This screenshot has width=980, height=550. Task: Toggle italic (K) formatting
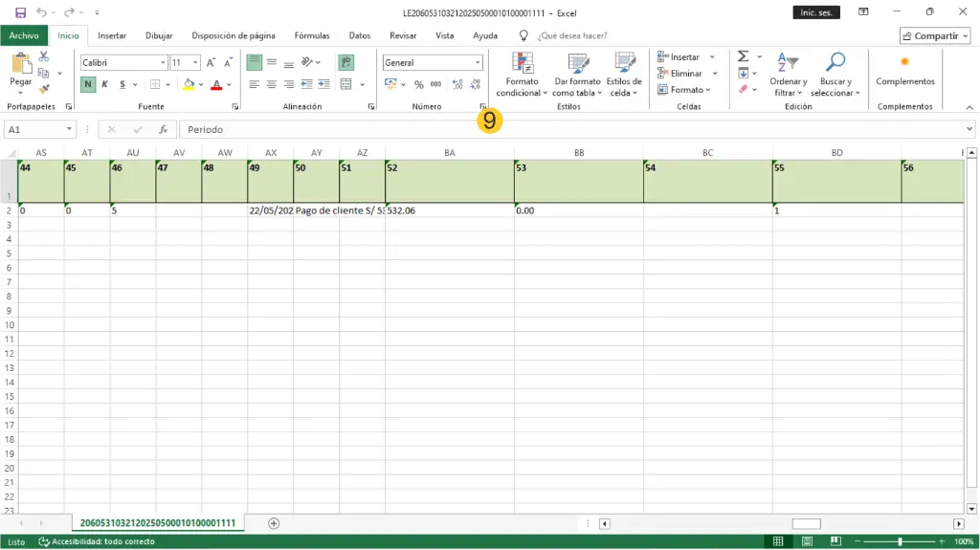tap(105, 84)
